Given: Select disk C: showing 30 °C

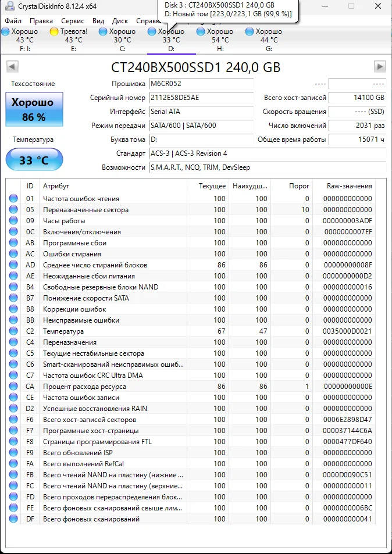Looking at the screenshot, I should click(122, 40).
